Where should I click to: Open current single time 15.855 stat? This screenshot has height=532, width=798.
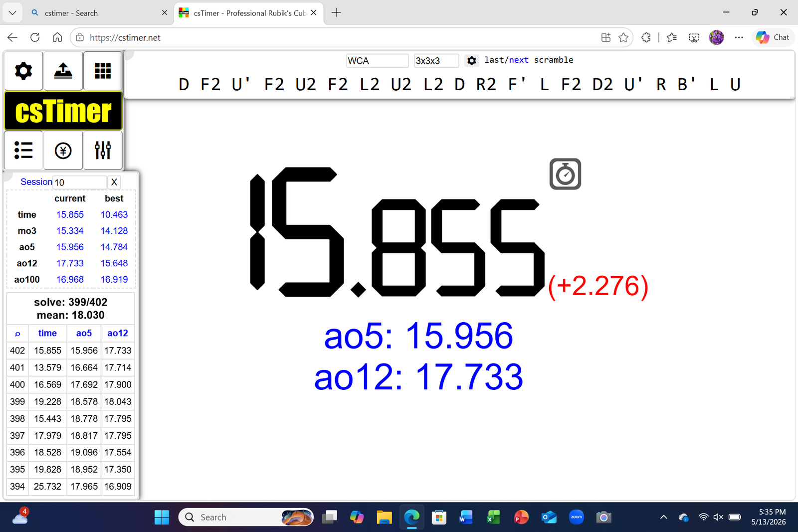pos(70,214)
